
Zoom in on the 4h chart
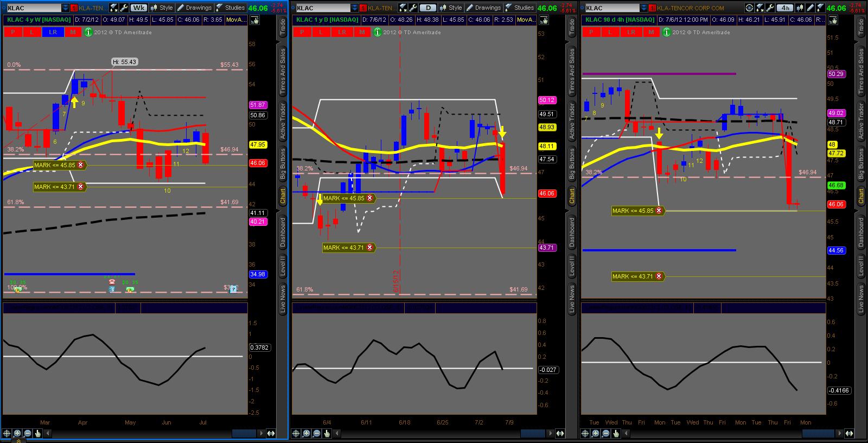(596, 433)
